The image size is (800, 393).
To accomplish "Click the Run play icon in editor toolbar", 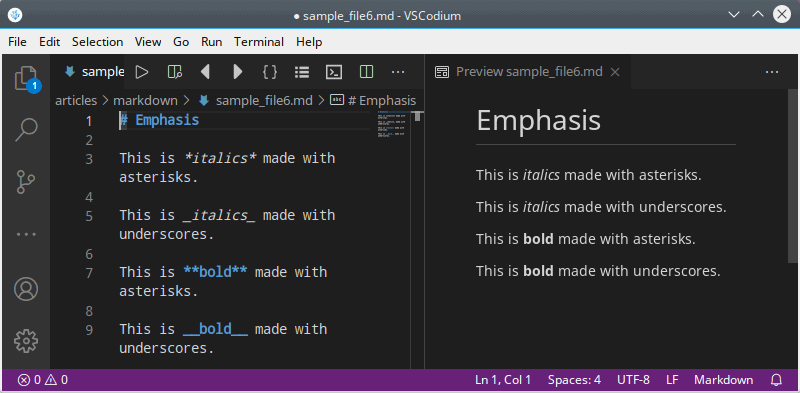I will pyautogui.click(x=142, y=72).
